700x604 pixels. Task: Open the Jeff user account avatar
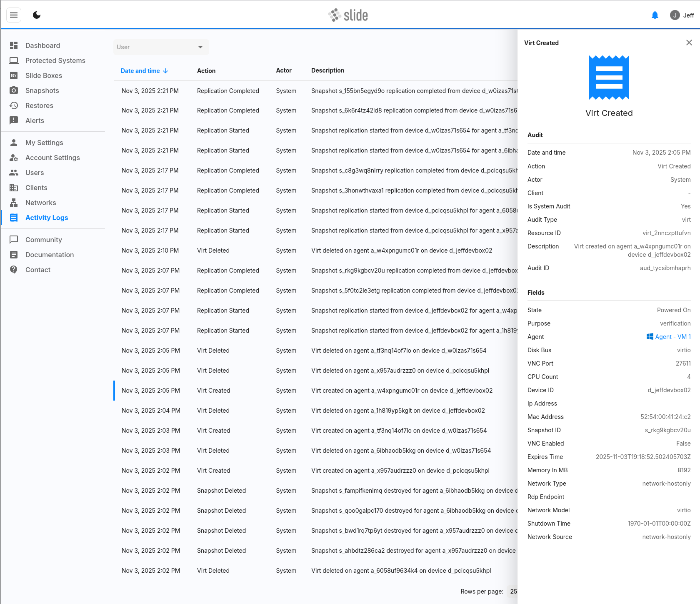pyautogui.click(x=675, y=15)
